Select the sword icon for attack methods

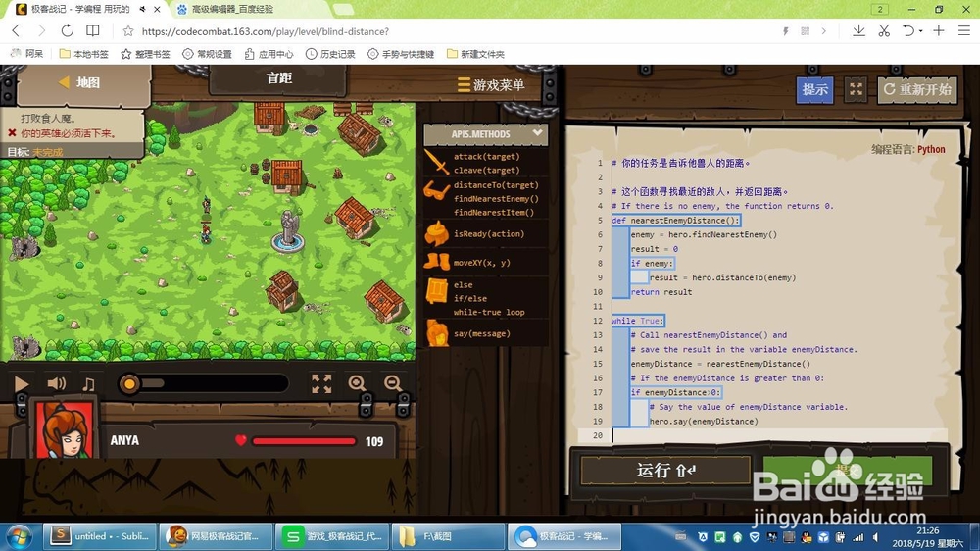436,162
